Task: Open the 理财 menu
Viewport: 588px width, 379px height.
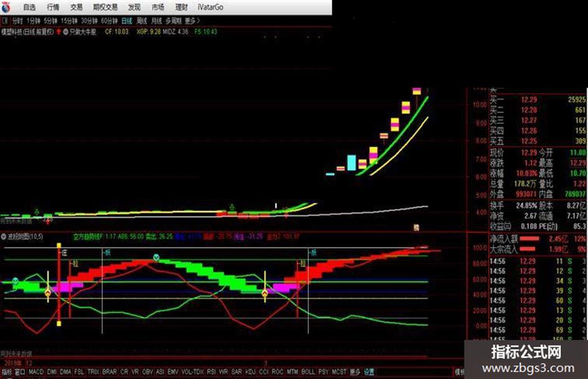Action: coord(182,7)
